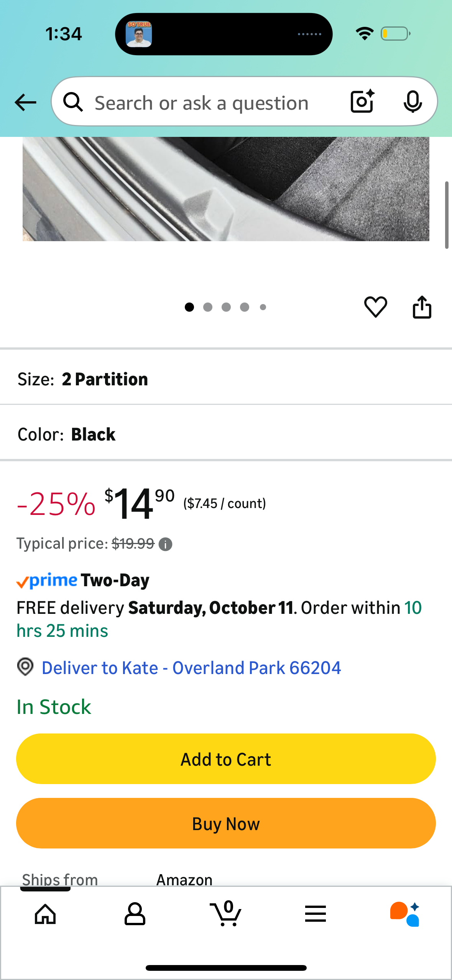Tap the share icon
The width and height of the screenshot is (452, 980).
(x=422, y=307)
